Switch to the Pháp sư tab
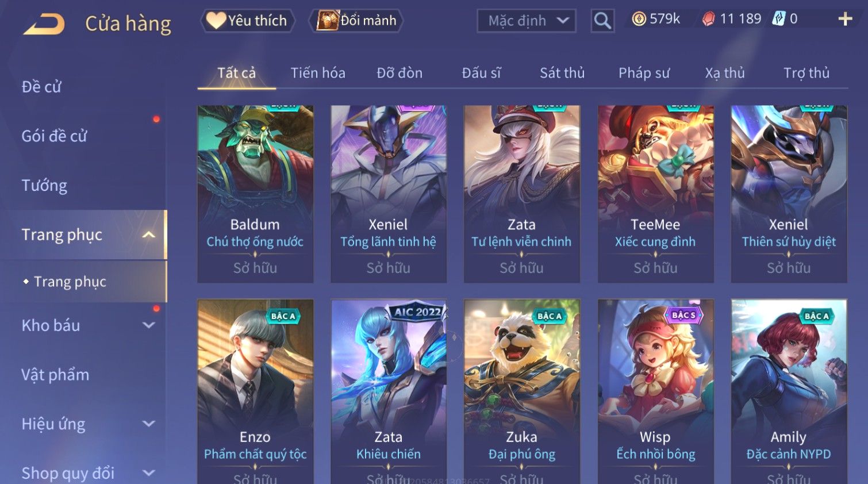The height and width of the screenshot is (484, 868). tap(644, 73)
